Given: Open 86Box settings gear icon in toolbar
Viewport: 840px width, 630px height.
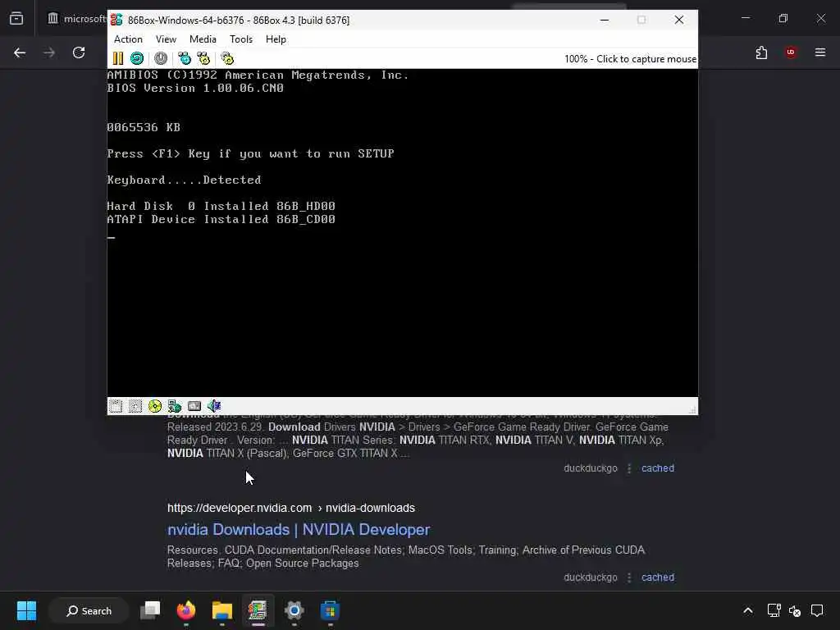Looking at the screenshot, I should 227,58.
